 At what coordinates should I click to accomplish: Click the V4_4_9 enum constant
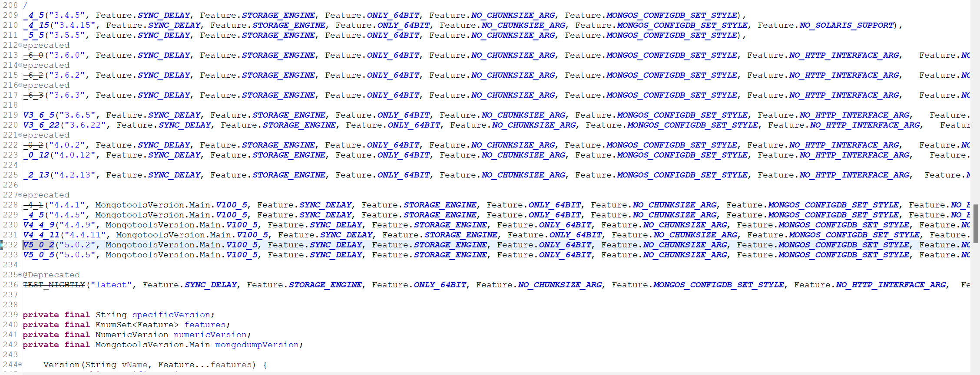(39, 225)
